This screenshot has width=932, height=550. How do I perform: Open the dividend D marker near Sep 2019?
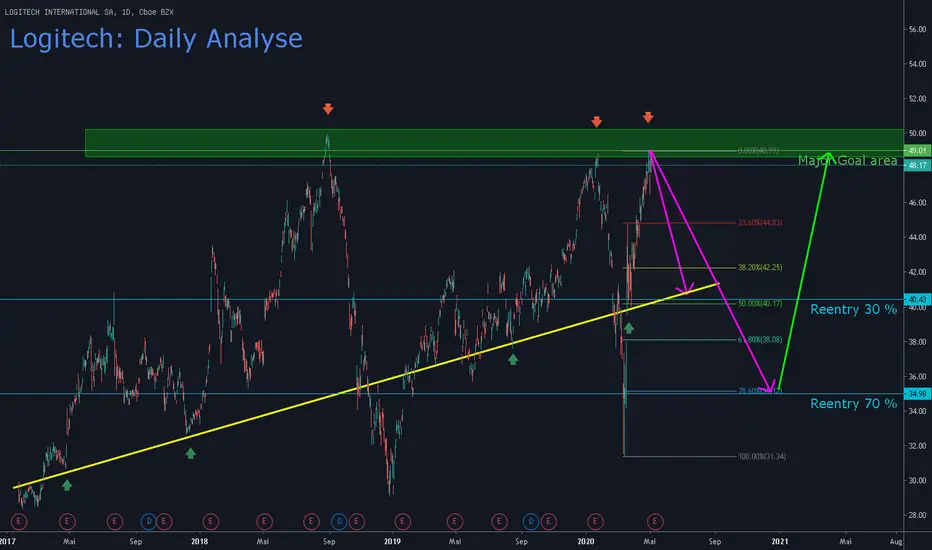[x=531, y=521]
